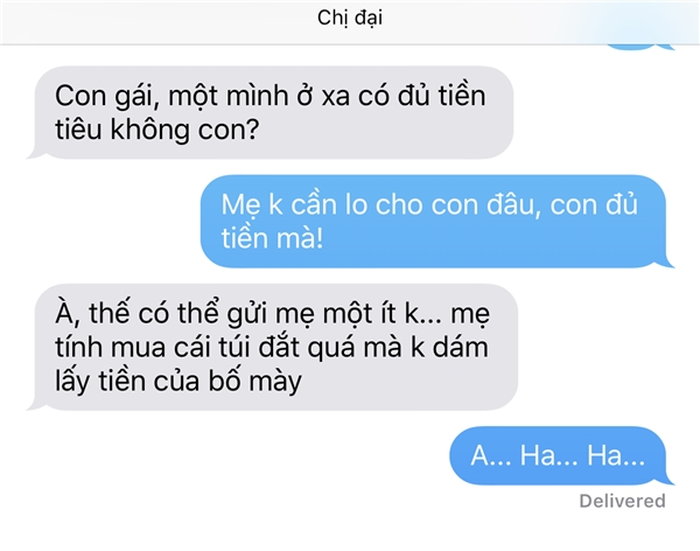Click the tail of the first gray bubble
700x551 pixels.
click(35, 152)
